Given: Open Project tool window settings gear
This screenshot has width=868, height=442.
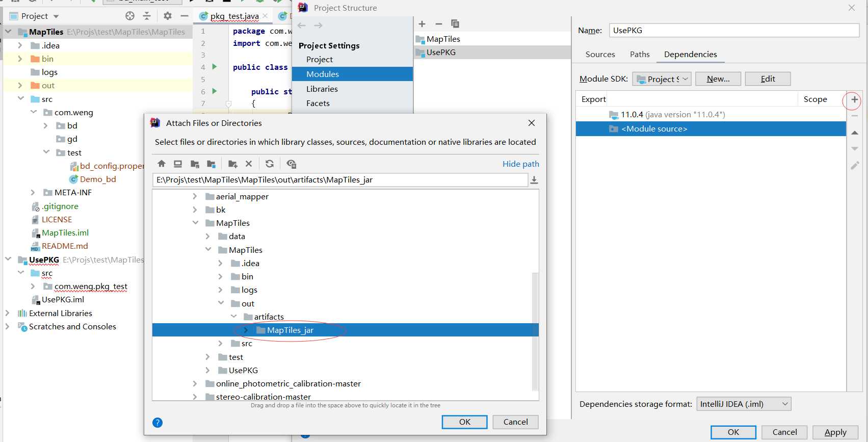Looking at the screenshot, I should tap(167, 16).
